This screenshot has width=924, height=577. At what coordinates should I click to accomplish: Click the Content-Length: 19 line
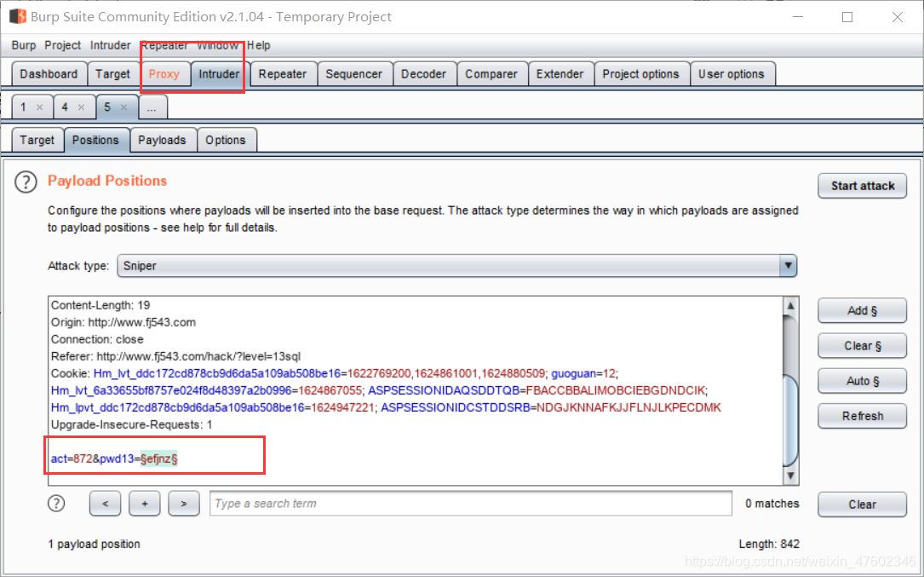(100, 305)
